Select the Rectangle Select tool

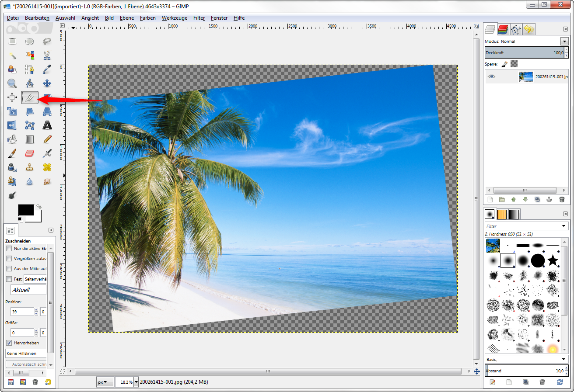pyautogui.click(x=12, y=42)
